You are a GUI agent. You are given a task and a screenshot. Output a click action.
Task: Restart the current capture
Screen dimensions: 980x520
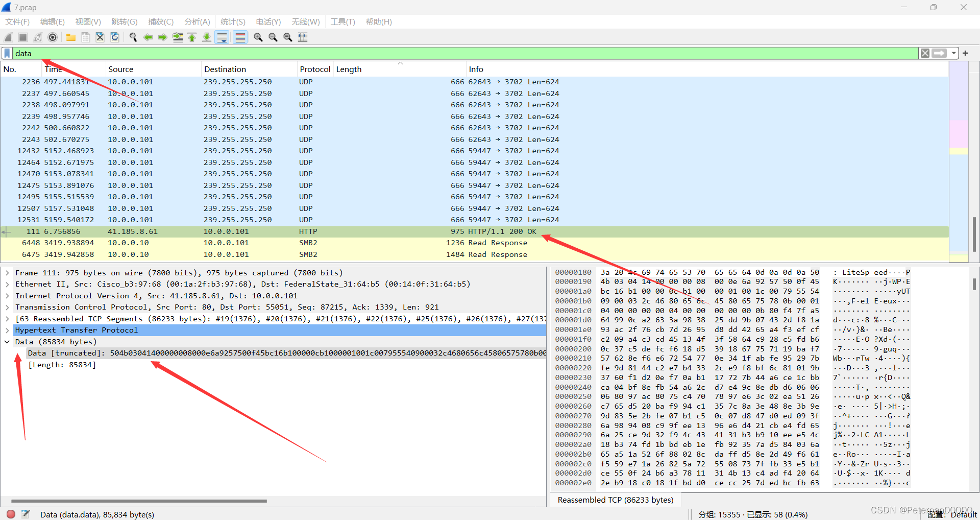pyautogui.click(x=38, y=37)
